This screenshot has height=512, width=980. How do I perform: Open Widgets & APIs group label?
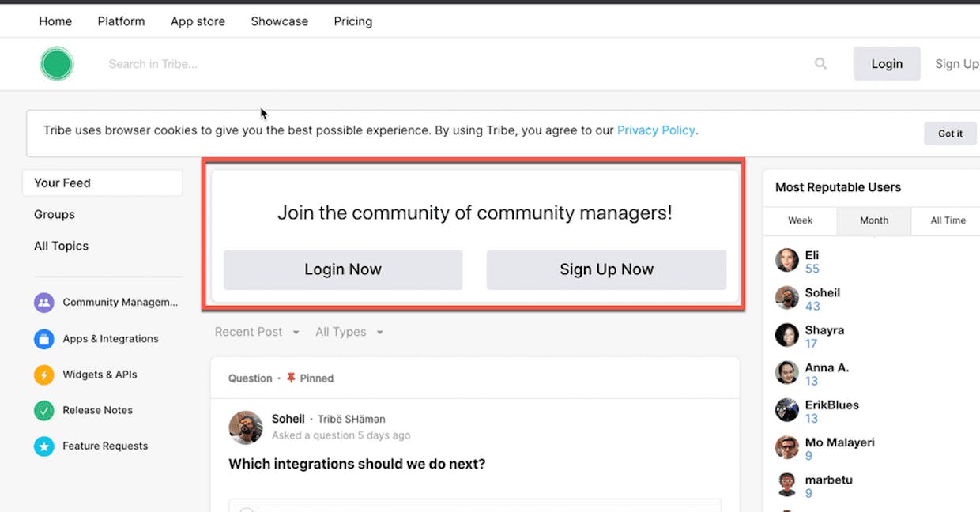[x=100, y=375]
